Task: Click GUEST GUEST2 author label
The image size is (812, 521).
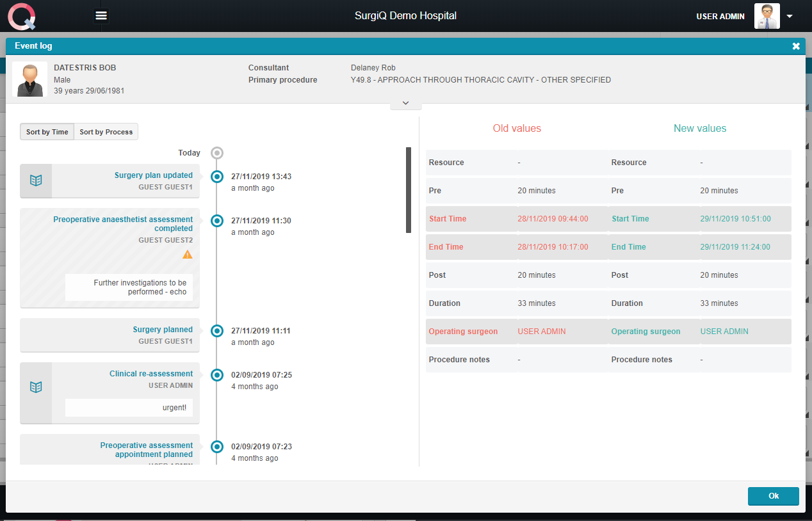Action: 165,241
